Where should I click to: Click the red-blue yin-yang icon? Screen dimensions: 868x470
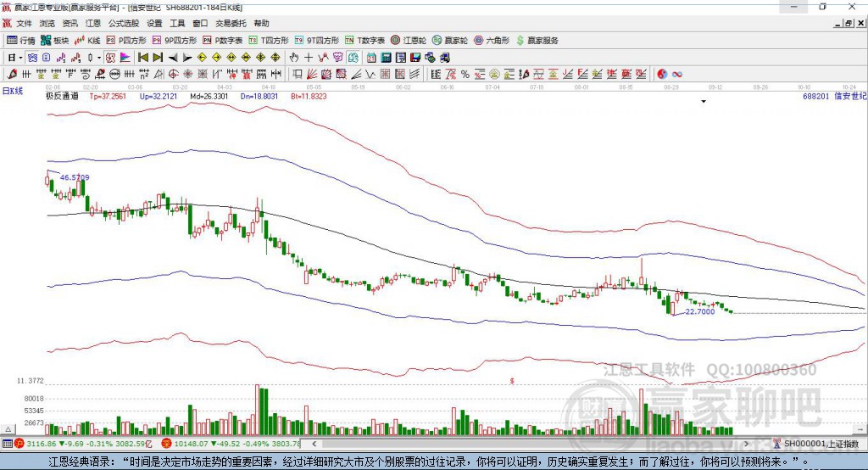coord(662,75)
